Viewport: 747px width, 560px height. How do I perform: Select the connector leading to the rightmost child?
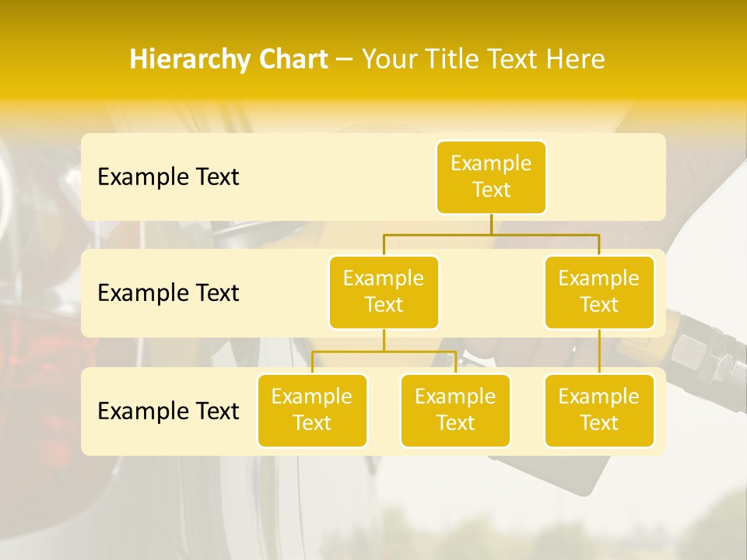pos(599,350)
